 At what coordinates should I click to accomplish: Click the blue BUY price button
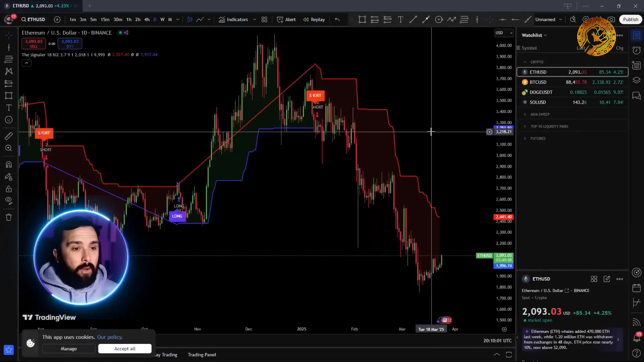tap(70, 43)
